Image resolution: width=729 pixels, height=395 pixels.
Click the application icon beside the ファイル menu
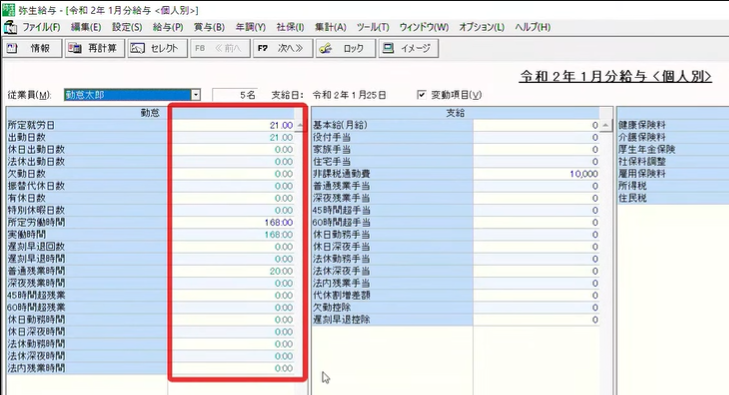(x=10, y=27)
